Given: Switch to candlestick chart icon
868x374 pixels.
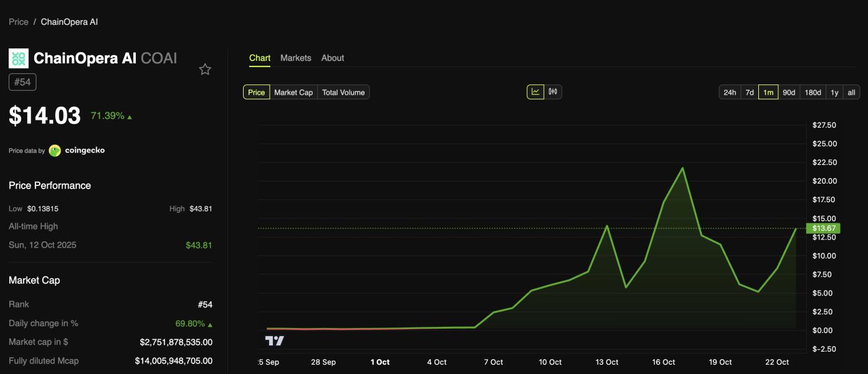Looking at the screenshot, I should 553,92.
